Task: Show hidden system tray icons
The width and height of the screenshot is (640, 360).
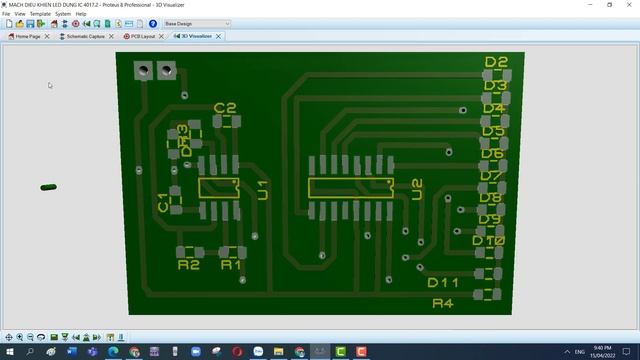Action: click(567, 351)
